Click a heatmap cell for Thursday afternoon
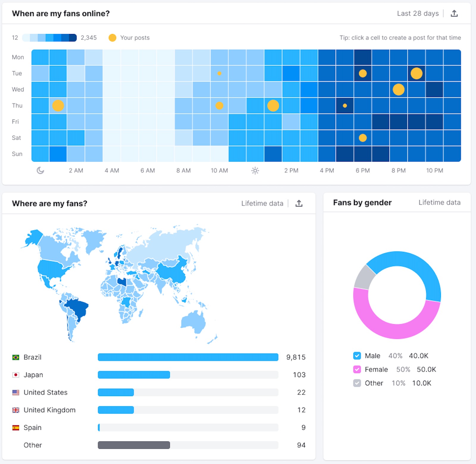 [x=292, y=105]
